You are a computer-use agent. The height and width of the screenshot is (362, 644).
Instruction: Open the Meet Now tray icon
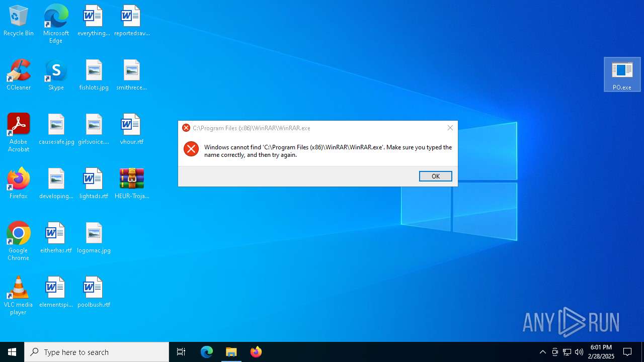(x=555, y=352)
